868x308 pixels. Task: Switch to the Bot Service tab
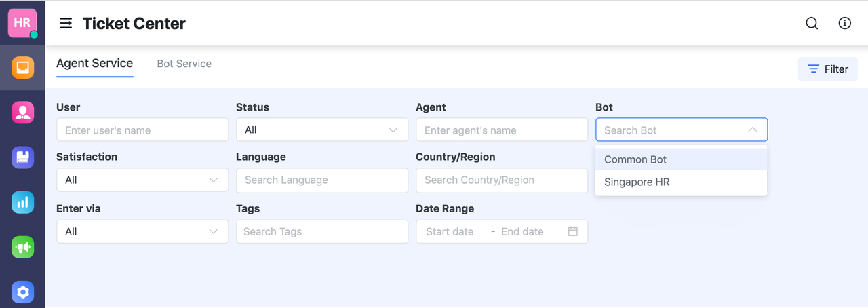tap(184, 64)
